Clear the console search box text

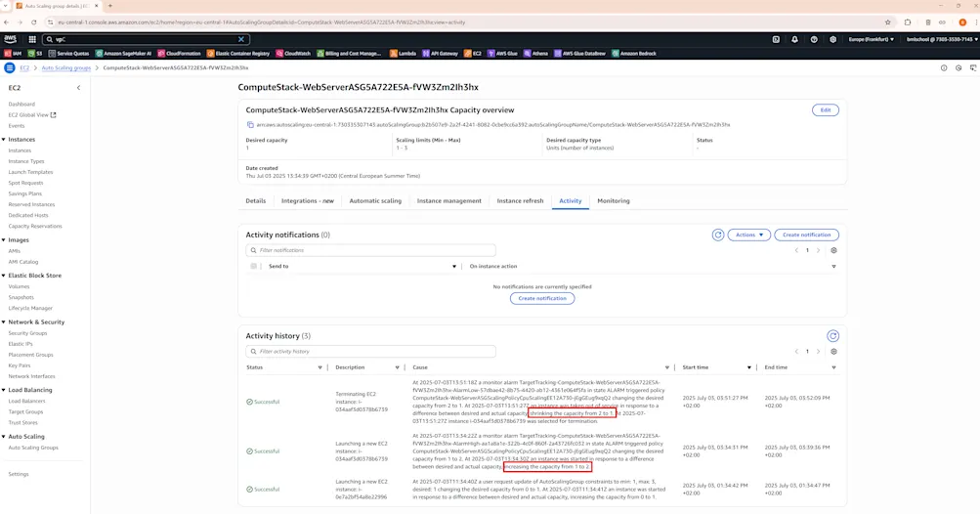[x=241, y=39]
